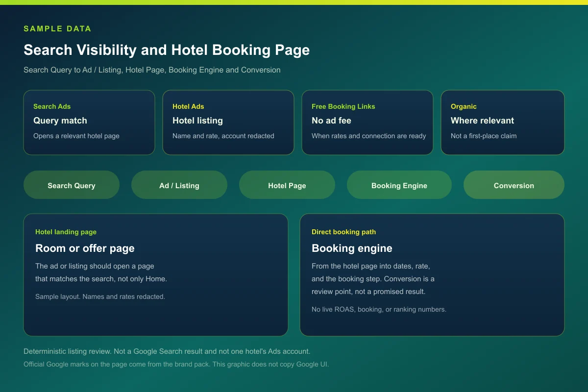
Task: Click 'Not a first-place claim' text
Action: [x=484, y=136]
